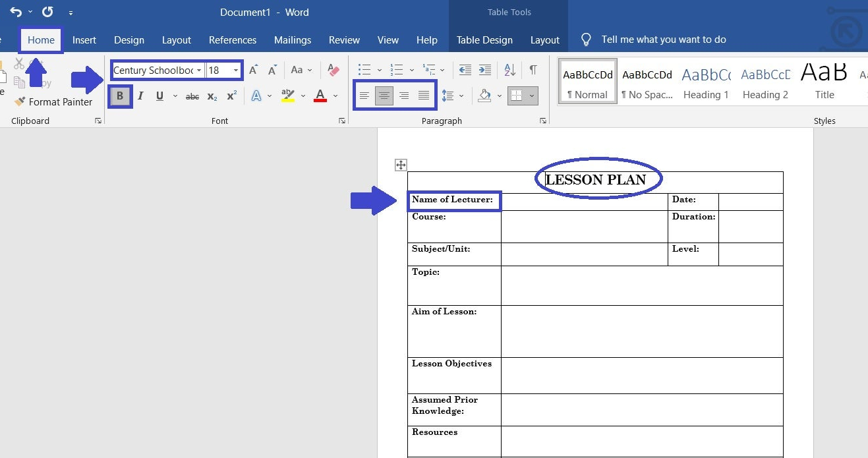Apply italic formatting
This screenshot has height=458, width=868.
(140, 96)
